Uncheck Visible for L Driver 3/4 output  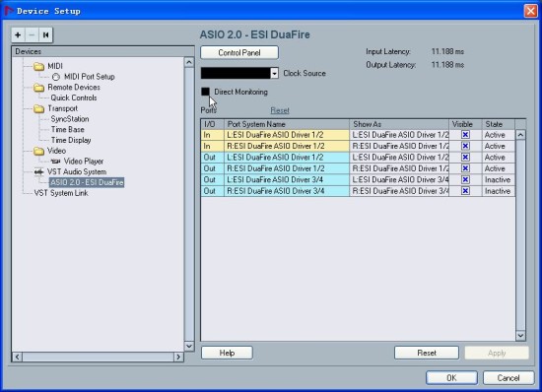click(465, 179)
